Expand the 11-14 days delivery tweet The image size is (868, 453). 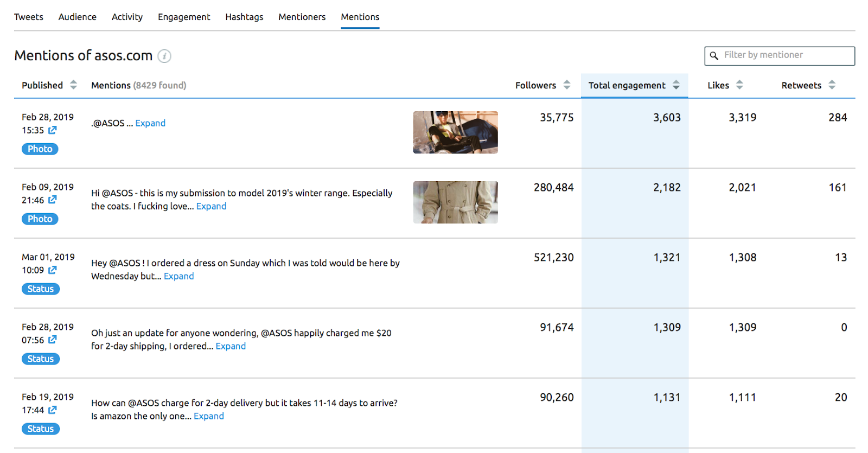pyautogui.click(x=209, y=416)
